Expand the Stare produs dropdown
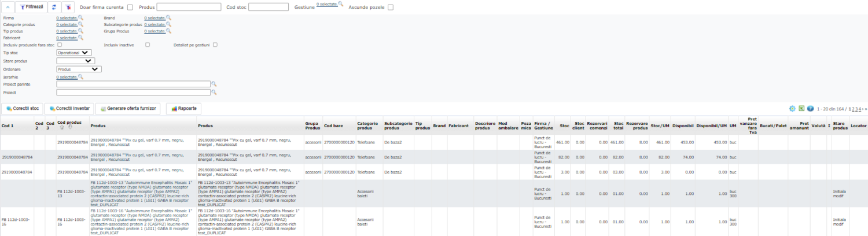 click(75, 61)
